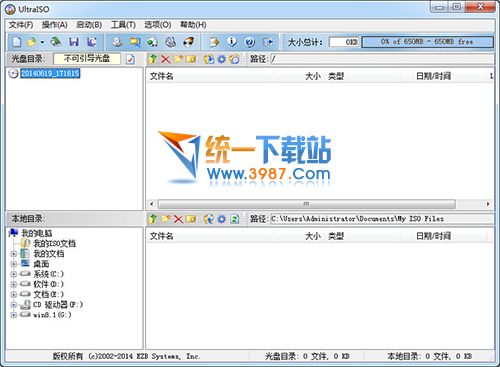Image resolution: width=500 pixels, height=367 pixels.
Task: Expand the 我的文档 tree node
Action: (13, 254)
